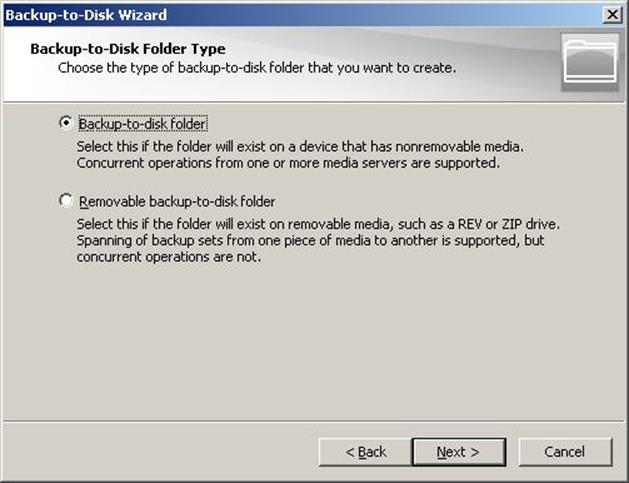Click the REV or ZIP drive description sentence

click(x=318, y=224)
